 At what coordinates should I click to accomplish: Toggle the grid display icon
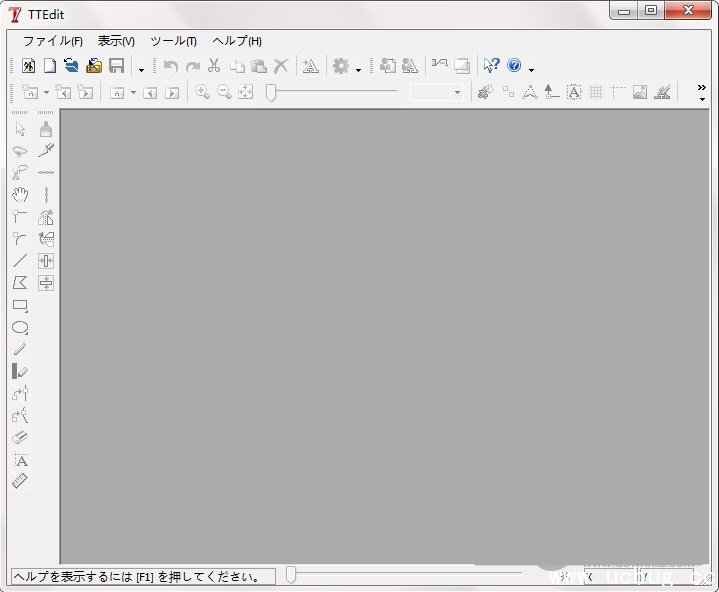pos(596,92)
